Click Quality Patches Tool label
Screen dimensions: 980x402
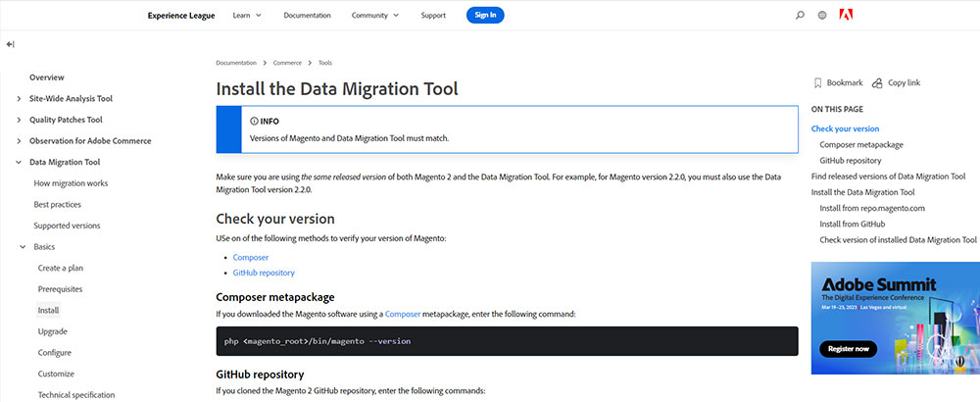(x=66, y=120)
